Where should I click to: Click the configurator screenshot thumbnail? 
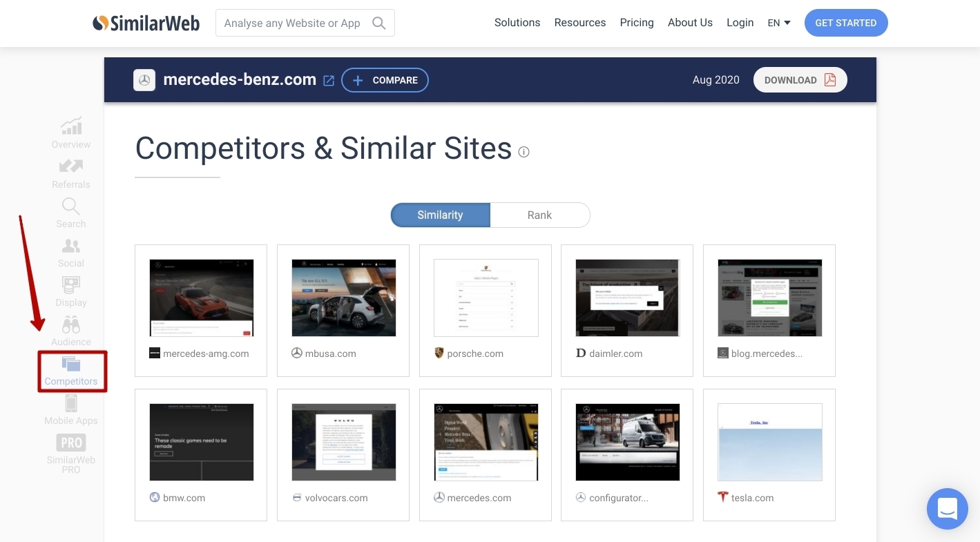[628, 442]
